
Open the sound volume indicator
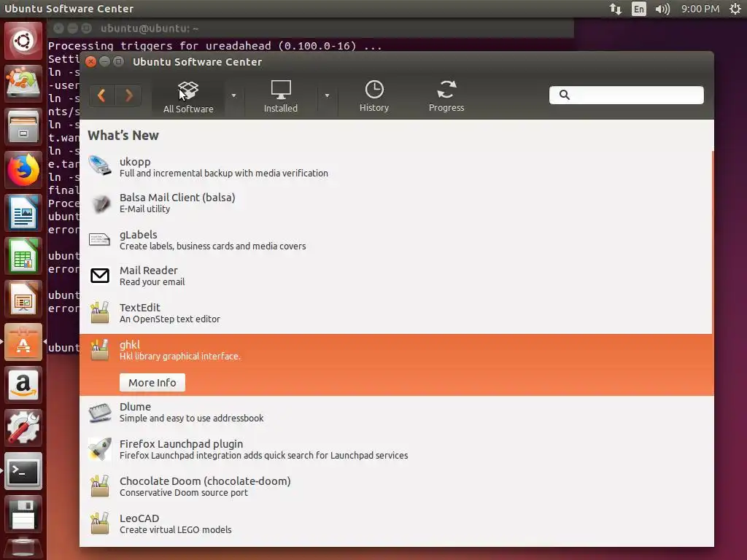pos(662,9)
